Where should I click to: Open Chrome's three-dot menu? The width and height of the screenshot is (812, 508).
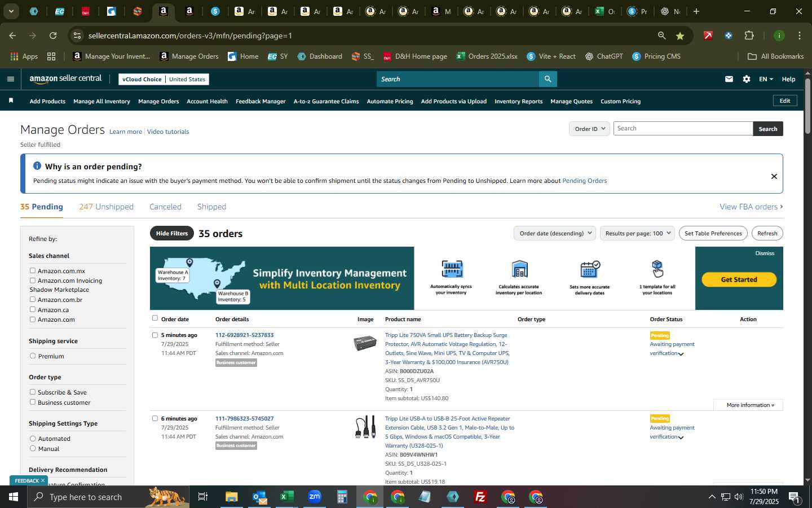[800, 36]
